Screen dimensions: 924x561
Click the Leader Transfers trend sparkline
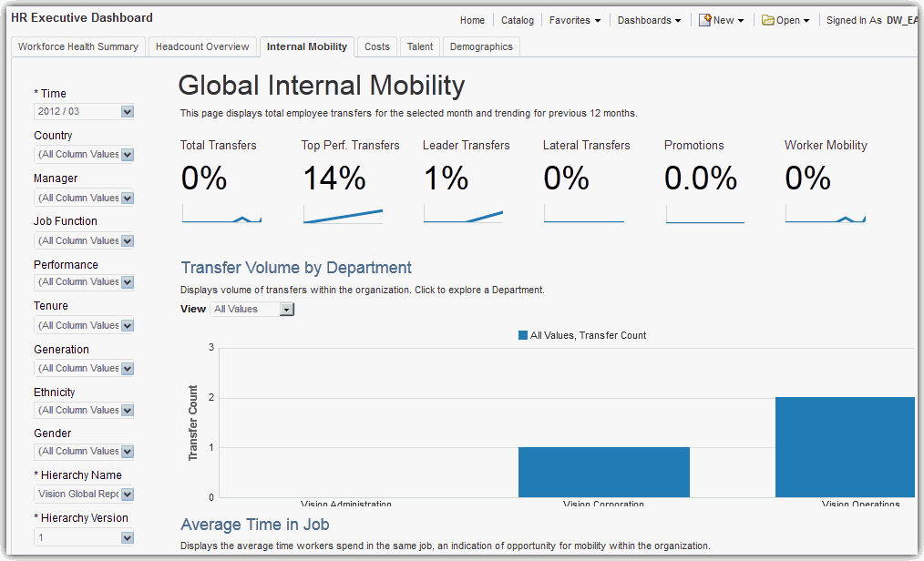(x=463, y=215)
